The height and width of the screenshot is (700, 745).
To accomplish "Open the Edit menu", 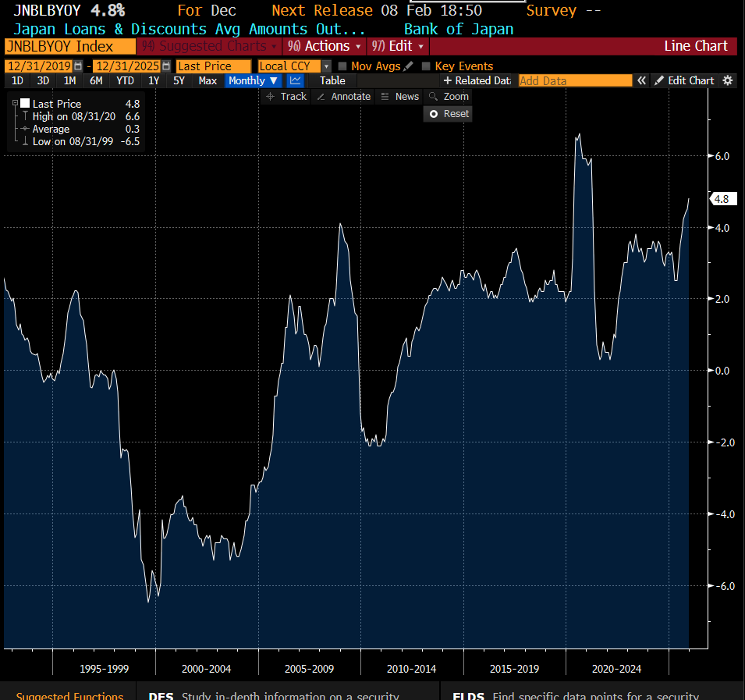I will click(x=398, y=46).
